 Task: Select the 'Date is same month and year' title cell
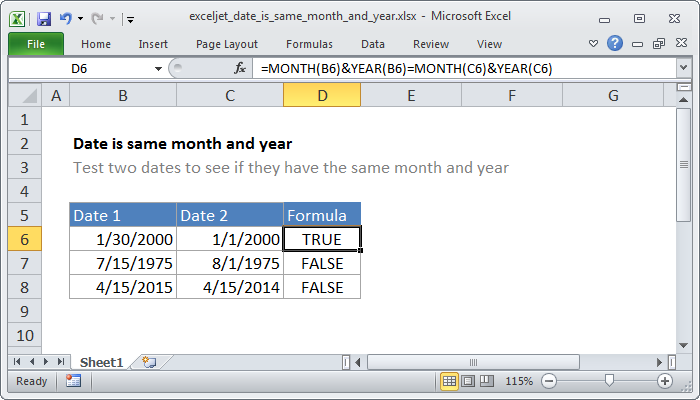coord(183,144)
